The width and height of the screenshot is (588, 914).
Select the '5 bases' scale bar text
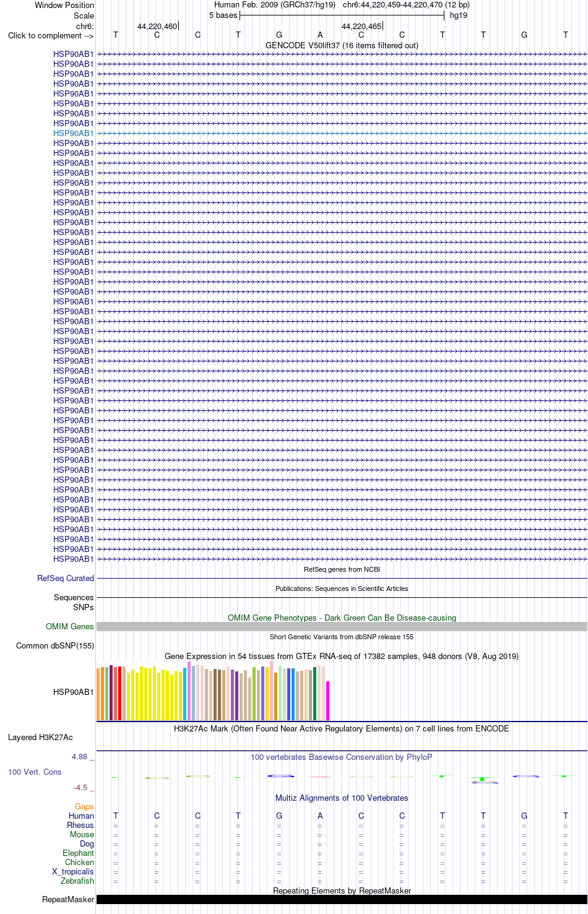pyautogui.click(x=223, y=15)
